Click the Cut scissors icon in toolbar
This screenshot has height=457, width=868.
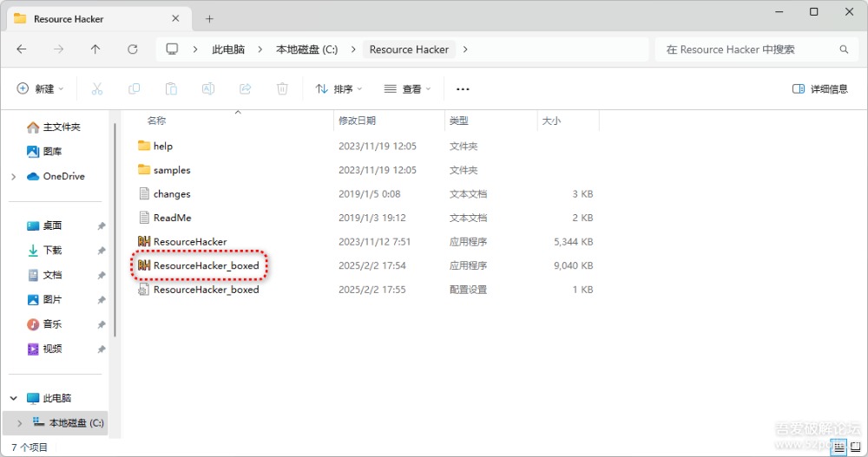click(97, 88)
